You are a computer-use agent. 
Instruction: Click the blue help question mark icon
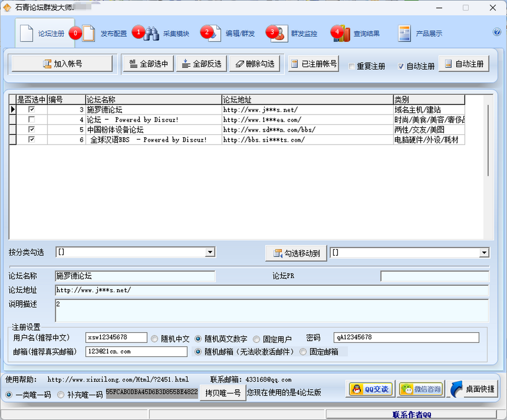pyautogui.click(x=496, y=32)
